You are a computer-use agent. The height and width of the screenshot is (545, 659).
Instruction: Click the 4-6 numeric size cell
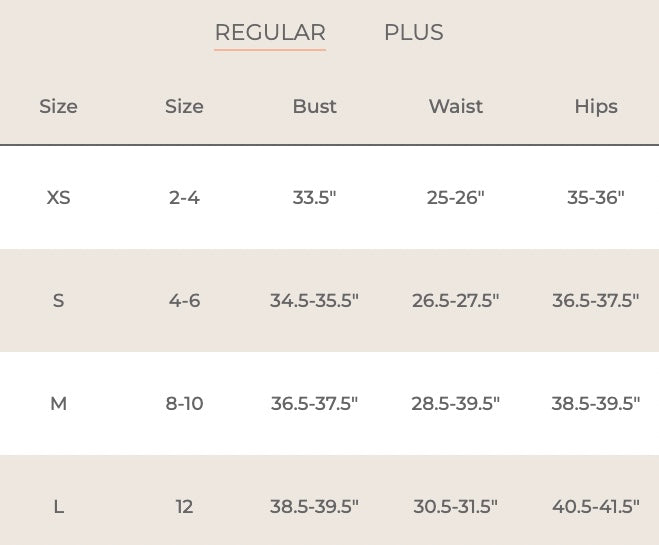coord(184,300)
